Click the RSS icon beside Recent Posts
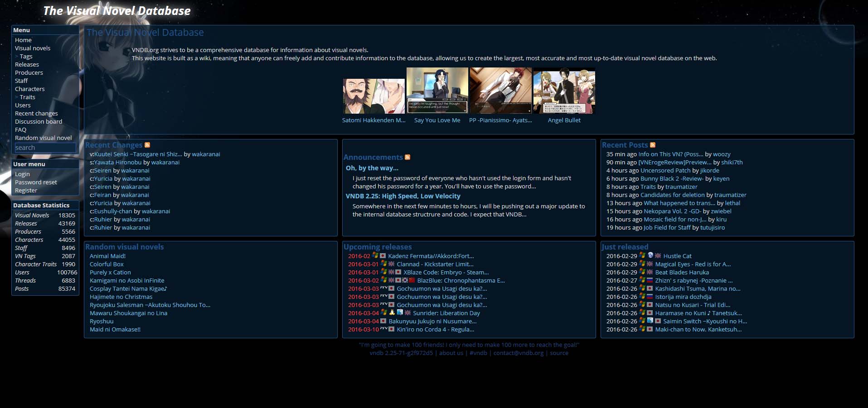 click(653, 145)
